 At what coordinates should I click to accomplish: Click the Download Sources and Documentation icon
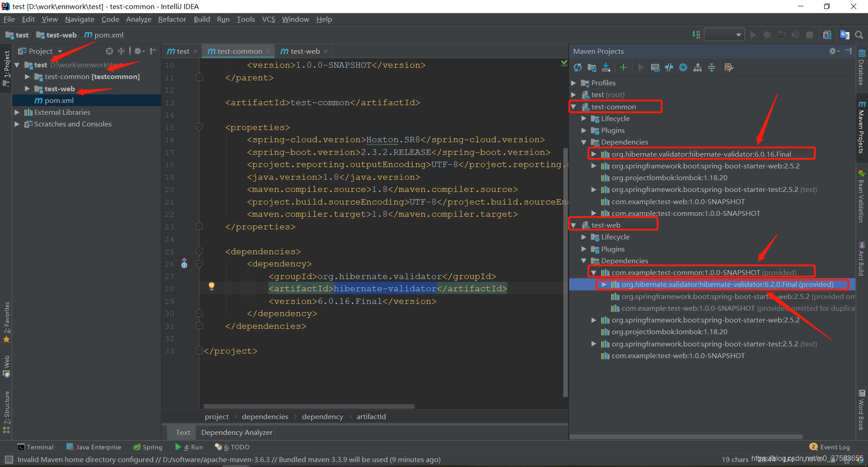(606, 67)
